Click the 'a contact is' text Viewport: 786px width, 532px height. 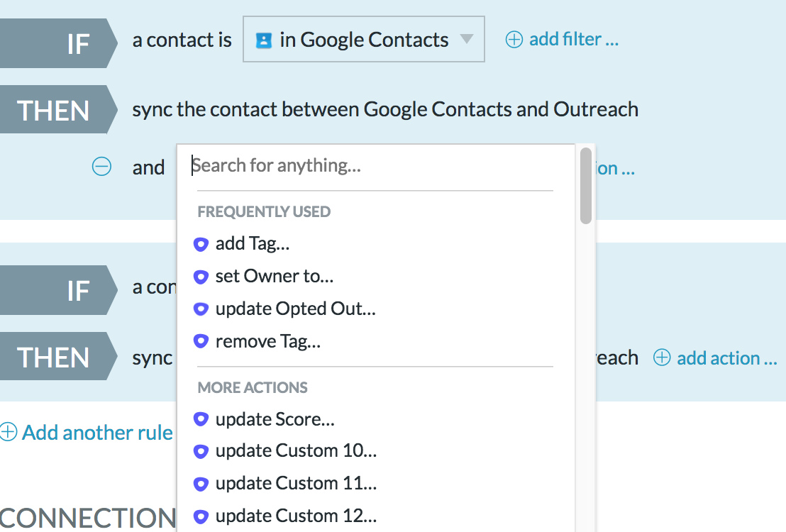coord(182,40)
